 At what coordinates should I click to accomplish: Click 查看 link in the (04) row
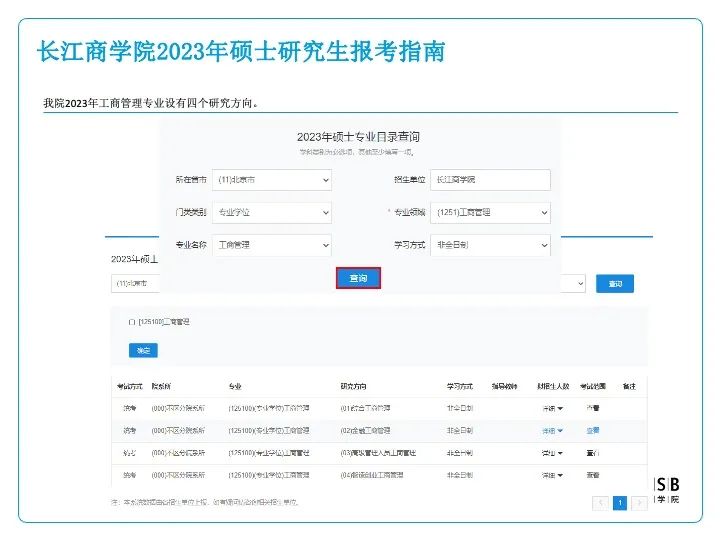pos(593,475)
